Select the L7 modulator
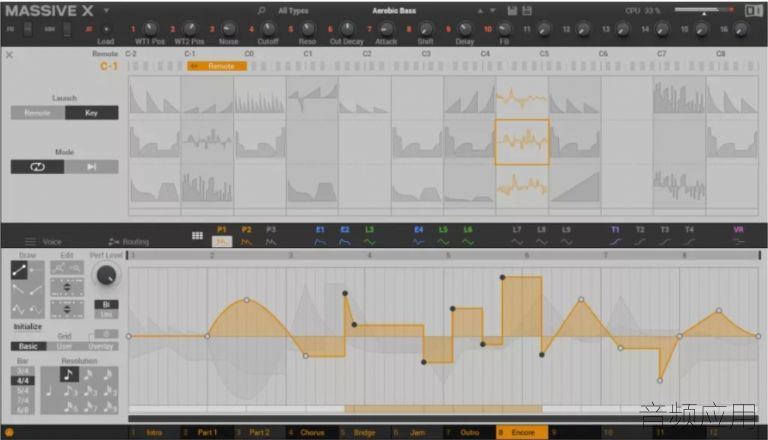768x440 pixels. [517, 236]
